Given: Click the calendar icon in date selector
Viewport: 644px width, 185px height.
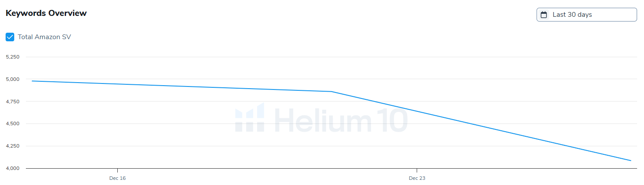Looking at the screenshot, I should 544,15.
